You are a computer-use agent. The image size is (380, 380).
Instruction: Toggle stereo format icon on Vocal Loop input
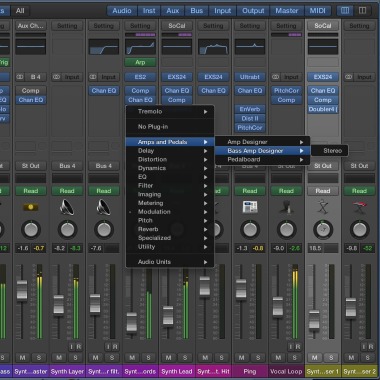[x=276, y=77]
